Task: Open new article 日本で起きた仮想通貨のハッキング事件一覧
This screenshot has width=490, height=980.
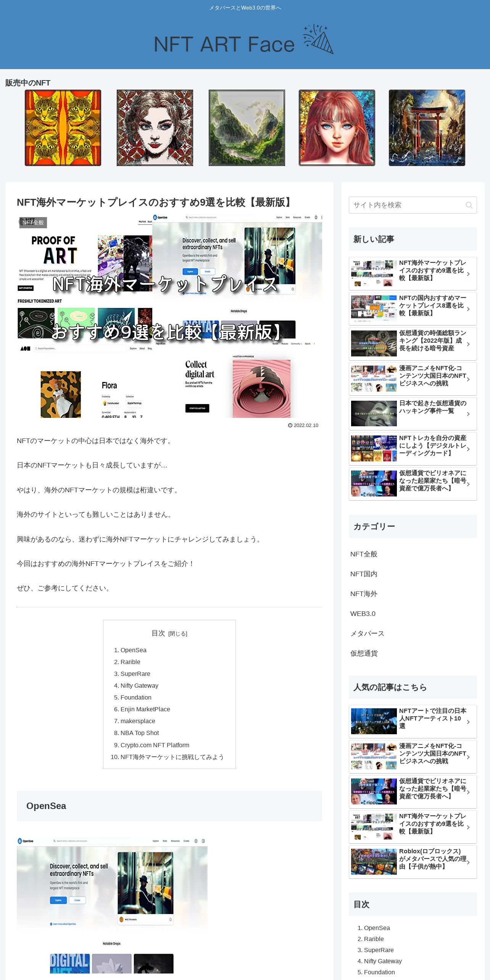Action: (413, 414)
